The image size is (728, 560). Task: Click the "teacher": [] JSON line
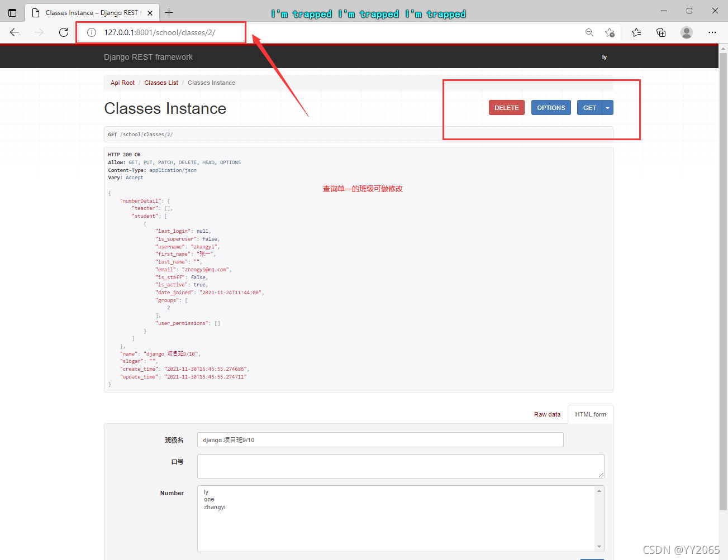(153, 208)
